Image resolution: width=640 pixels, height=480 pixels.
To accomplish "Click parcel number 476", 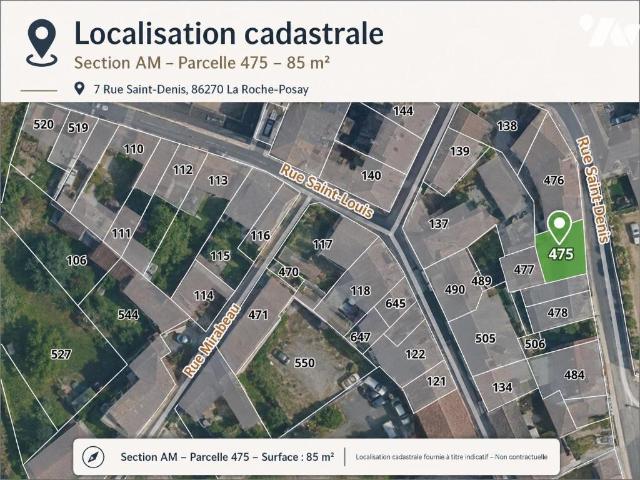I will tap(553, 180).
